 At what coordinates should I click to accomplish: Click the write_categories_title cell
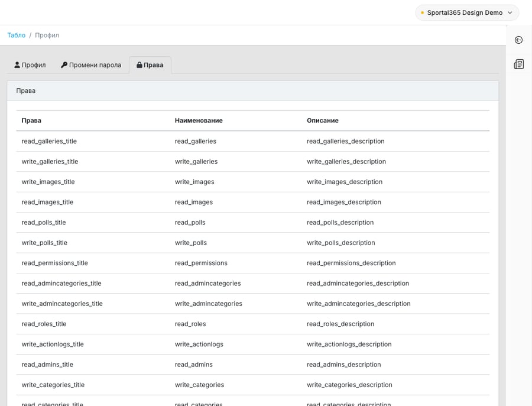(53, 385)
